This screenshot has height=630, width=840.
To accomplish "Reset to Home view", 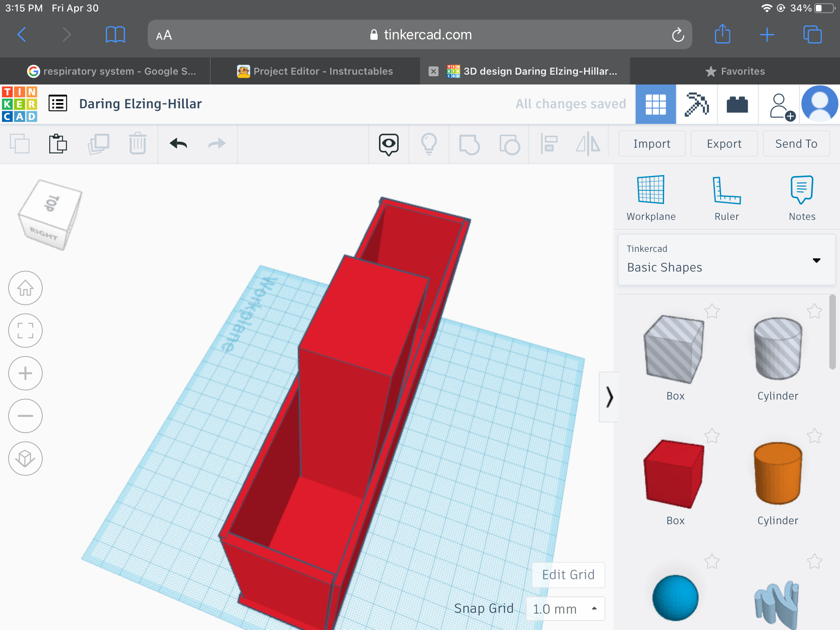I will pyautogui.click(x=25, y=288).
